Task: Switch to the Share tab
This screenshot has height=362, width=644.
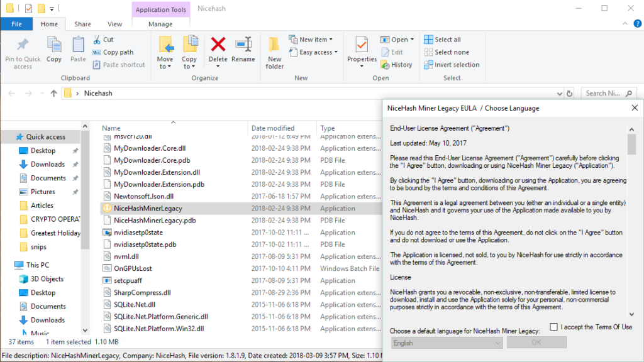Action: [x=82, y=25]
